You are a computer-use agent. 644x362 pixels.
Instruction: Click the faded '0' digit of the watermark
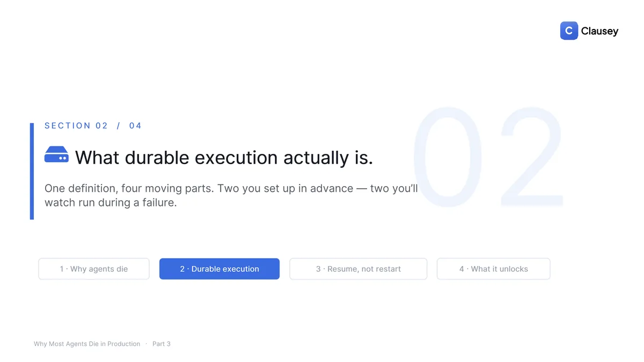coord(447,156)
